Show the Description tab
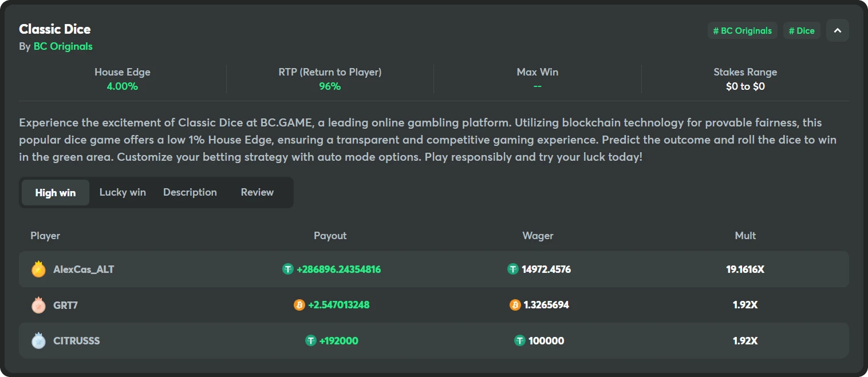The height and width of the screenshot is (377, 868). click(x=190, y=192)
